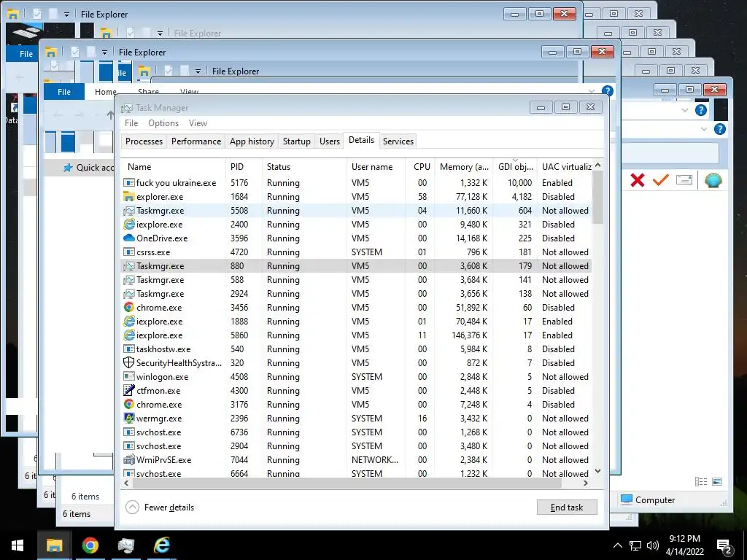The height and width of the screenshot is (560, 747).
Task: Click the clock showing 9:12 PM
Action: click(x=684, y=539)
